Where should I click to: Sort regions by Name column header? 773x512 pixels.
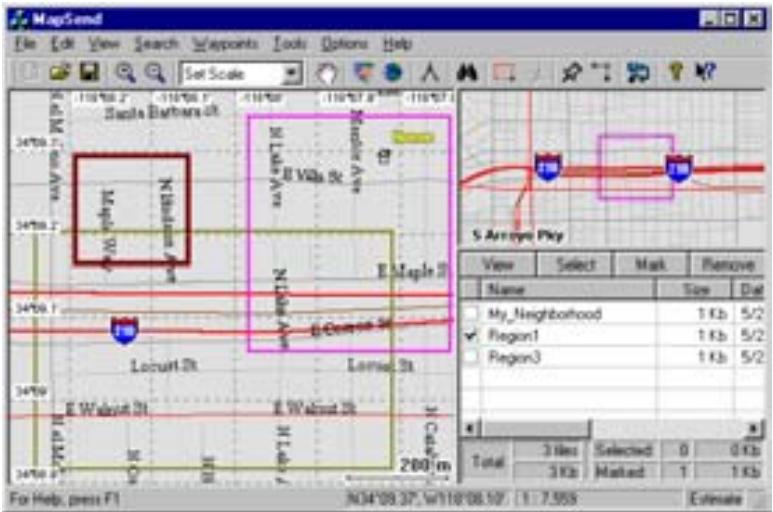point(568,289)
